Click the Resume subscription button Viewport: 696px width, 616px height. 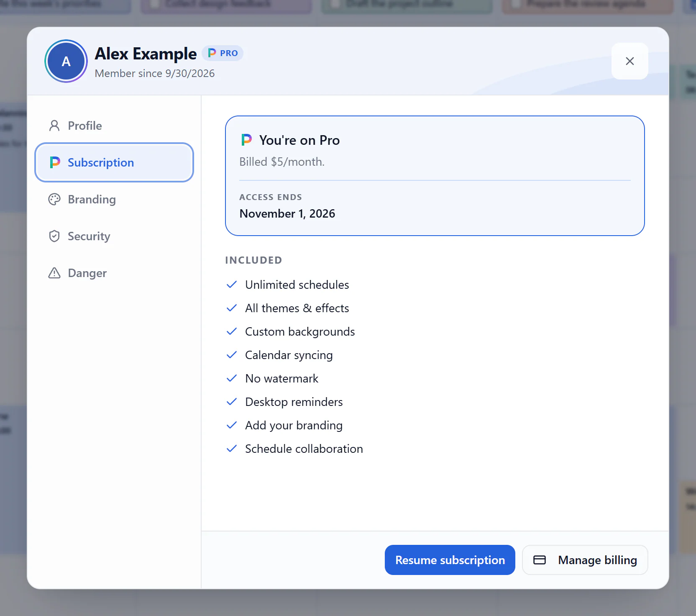(450, 560)
